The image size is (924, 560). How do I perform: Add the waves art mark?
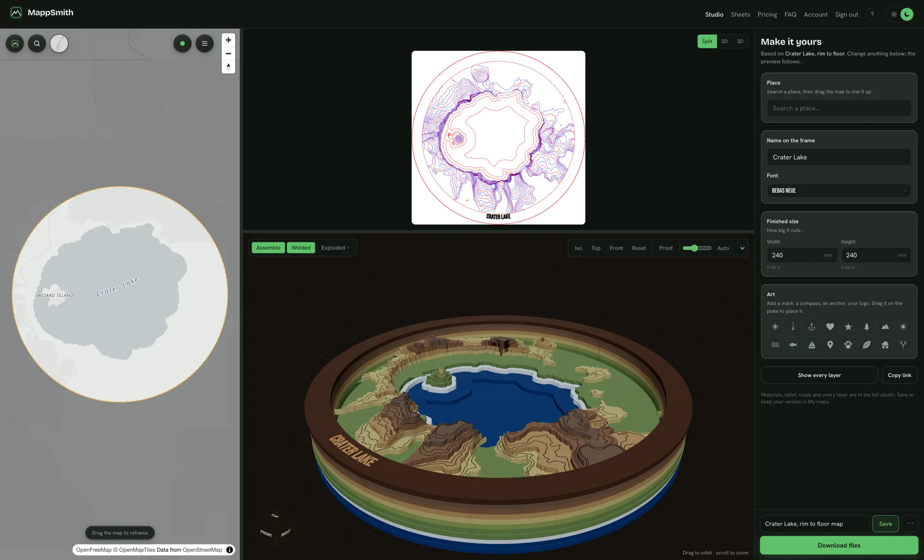pos(775,345)
